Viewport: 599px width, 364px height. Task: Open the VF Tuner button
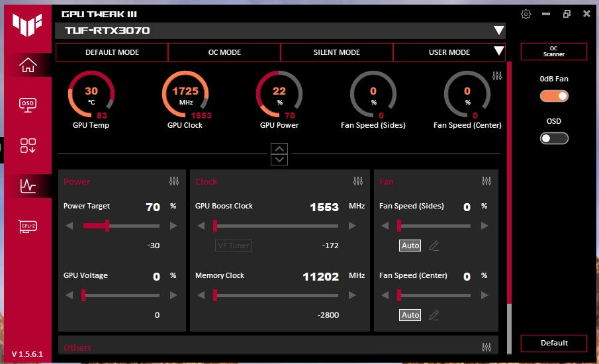click(x=234, y=246)
